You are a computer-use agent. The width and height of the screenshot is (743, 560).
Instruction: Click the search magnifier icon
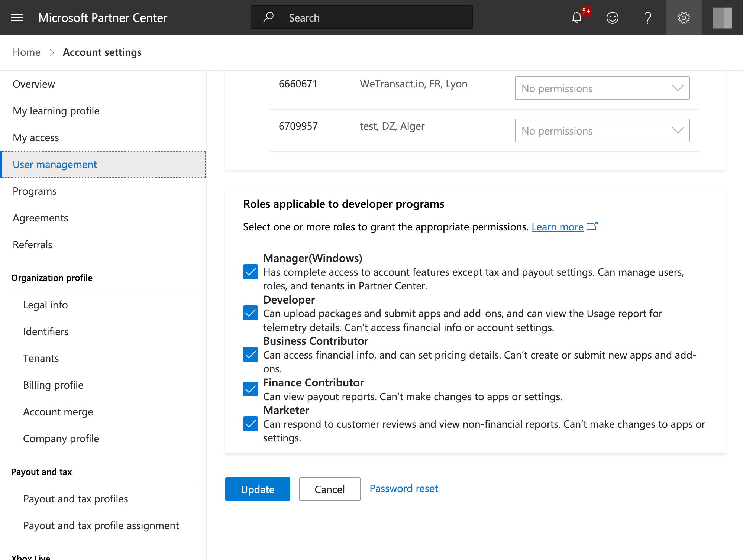point(268,17)
